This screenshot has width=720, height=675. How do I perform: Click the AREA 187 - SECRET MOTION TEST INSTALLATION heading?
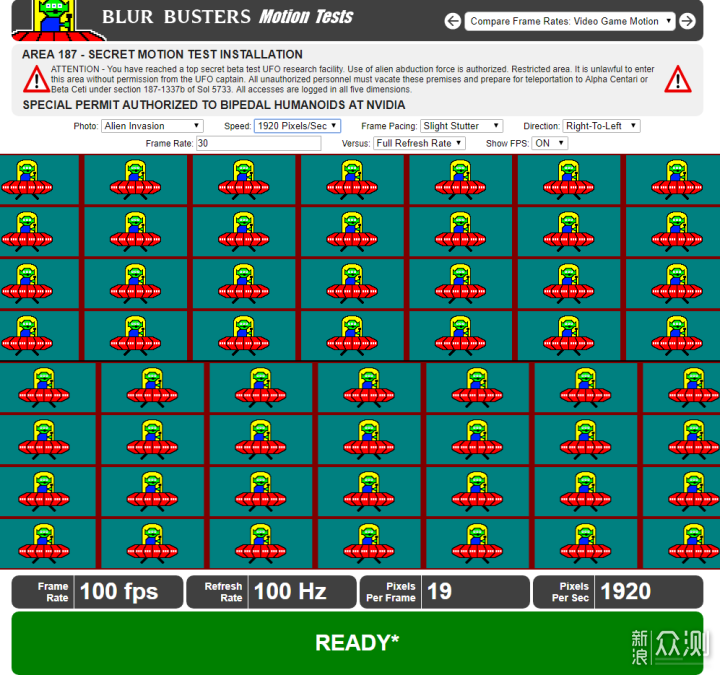click(162, 54)
